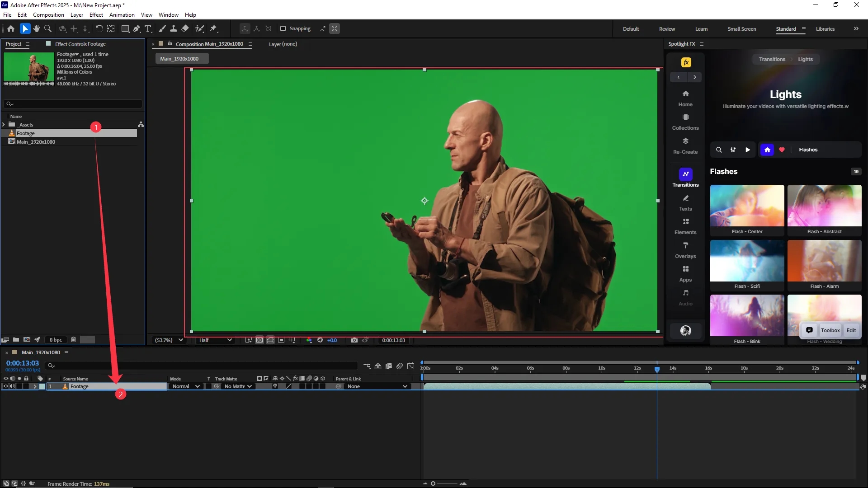
Task: Select the Rectangle shape tool
Action: click(x=125, y=28)
